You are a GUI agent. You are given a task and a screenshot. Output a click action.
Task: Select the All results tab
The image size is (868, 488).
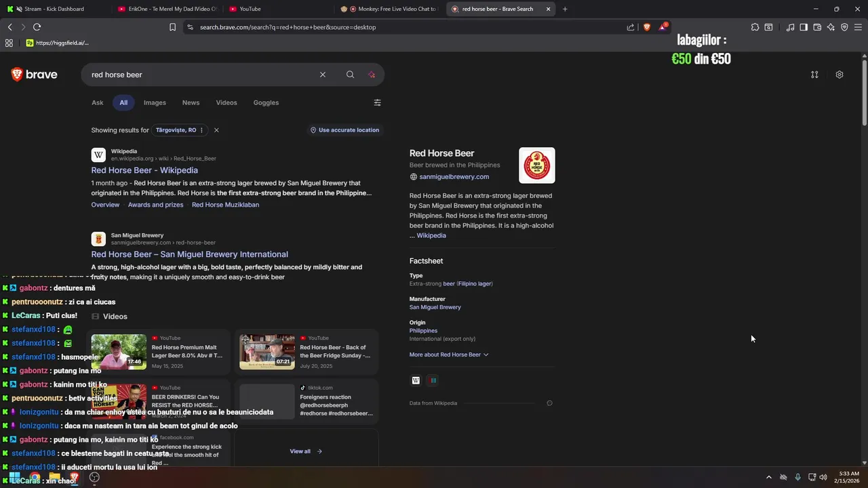coord(123,102)
